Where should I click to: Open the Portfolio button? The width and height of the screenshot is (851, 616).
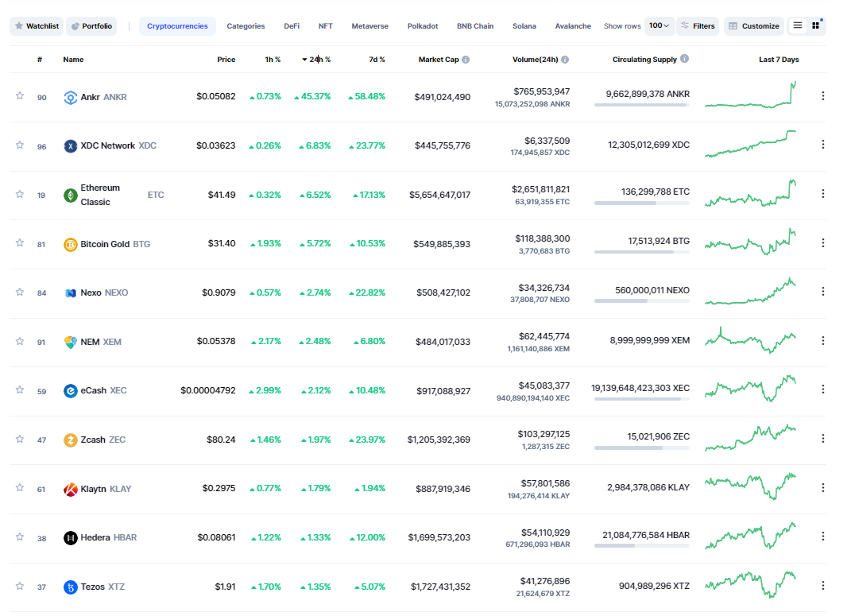91,26
